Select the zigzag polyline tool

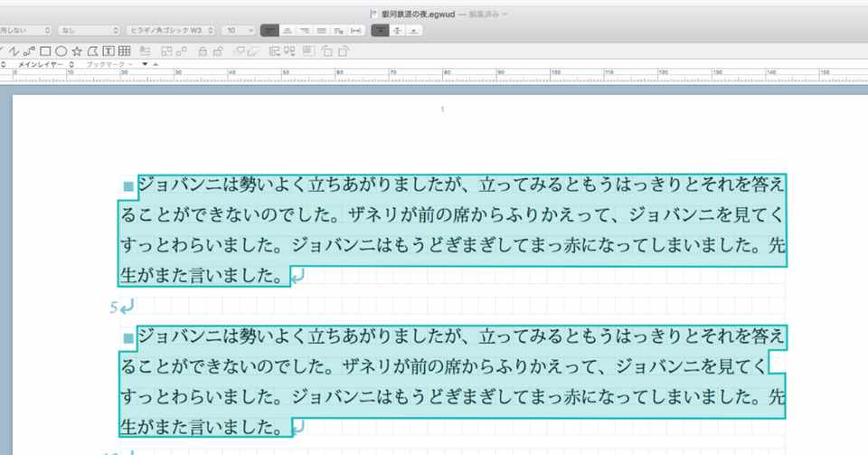tap(14, 52)
